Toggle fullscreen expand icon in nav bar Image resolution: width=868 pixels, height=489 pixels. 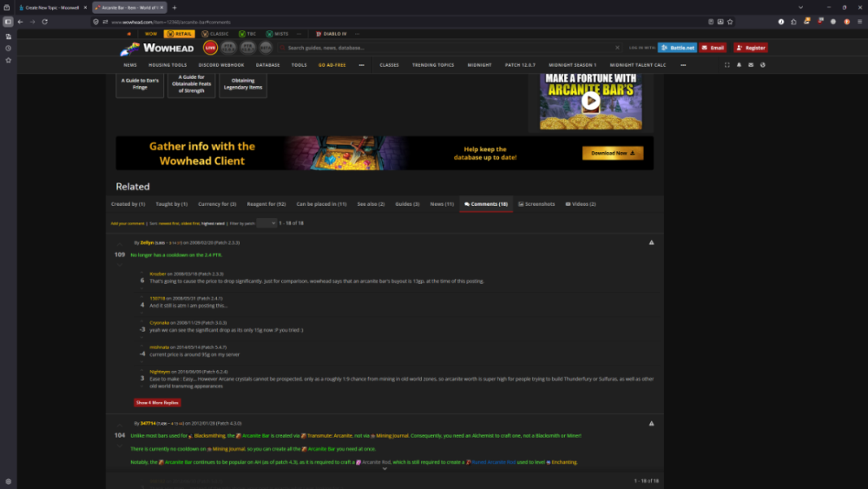point(727,65)
